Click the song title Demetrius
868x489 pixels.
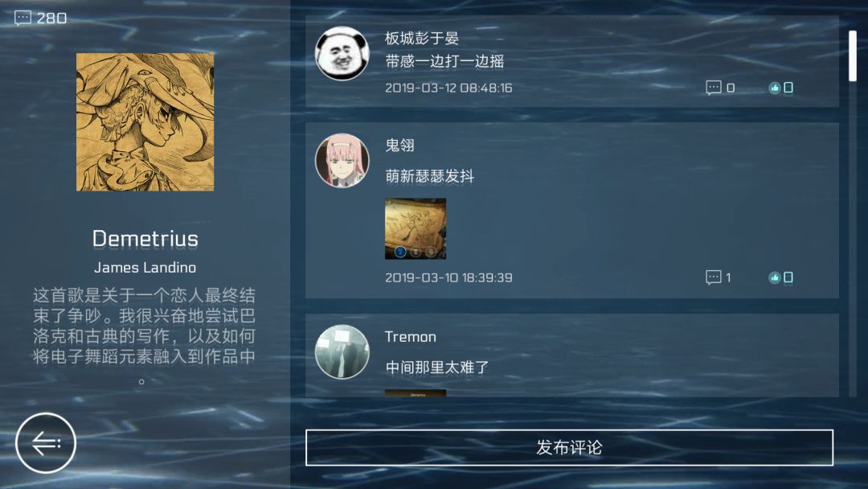(x=145, y=239)
